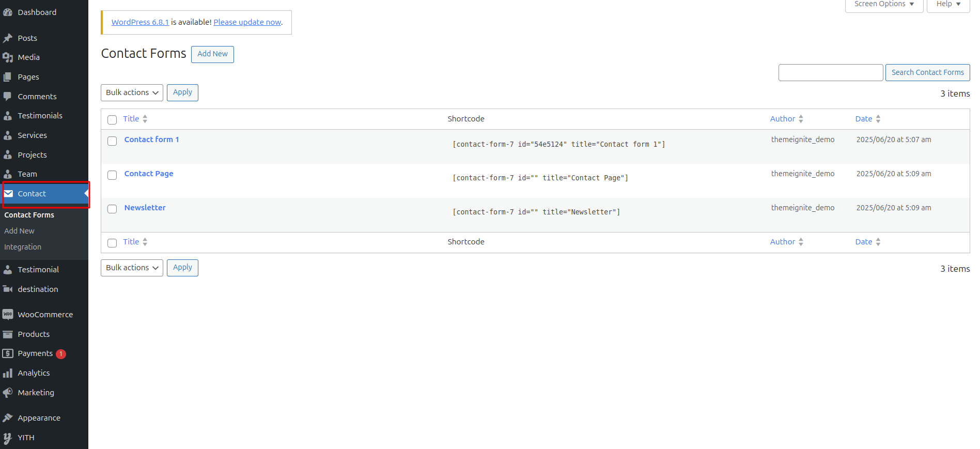Click the Analytics bar chart icon
Viewport: 980px width, 449px height.
click(x=8, y=373)
